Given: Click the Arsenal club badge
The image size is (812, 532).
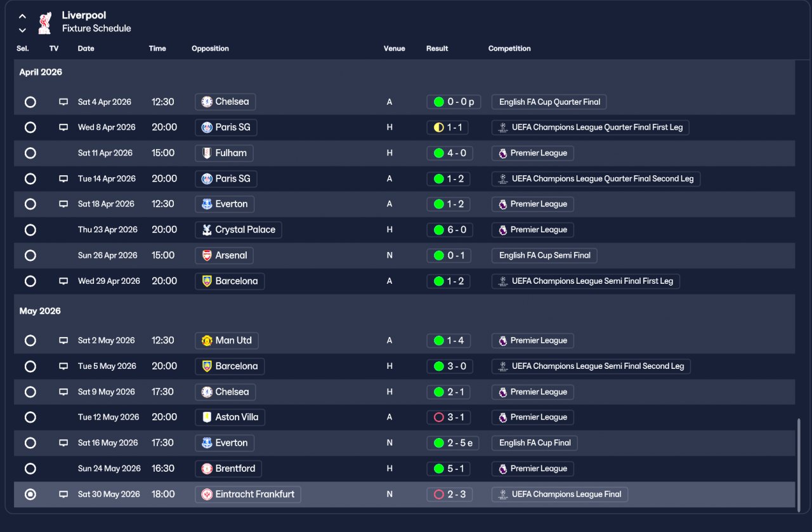Looking at the screenshot, I should (x=207, y=255).
